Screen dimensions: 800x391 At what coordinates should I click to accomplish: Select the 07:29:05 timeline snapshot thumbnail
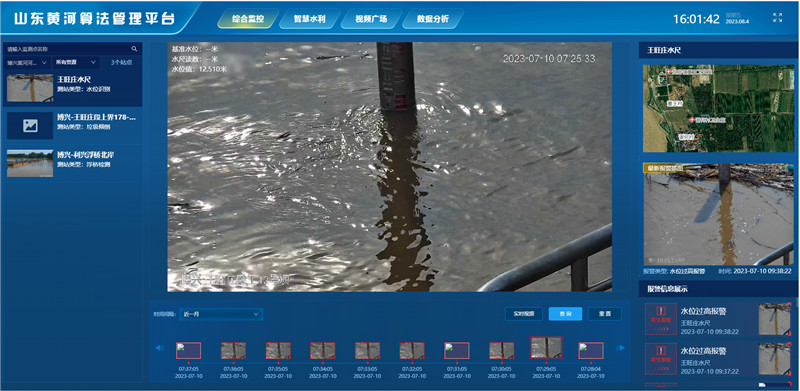click(546, 348)
